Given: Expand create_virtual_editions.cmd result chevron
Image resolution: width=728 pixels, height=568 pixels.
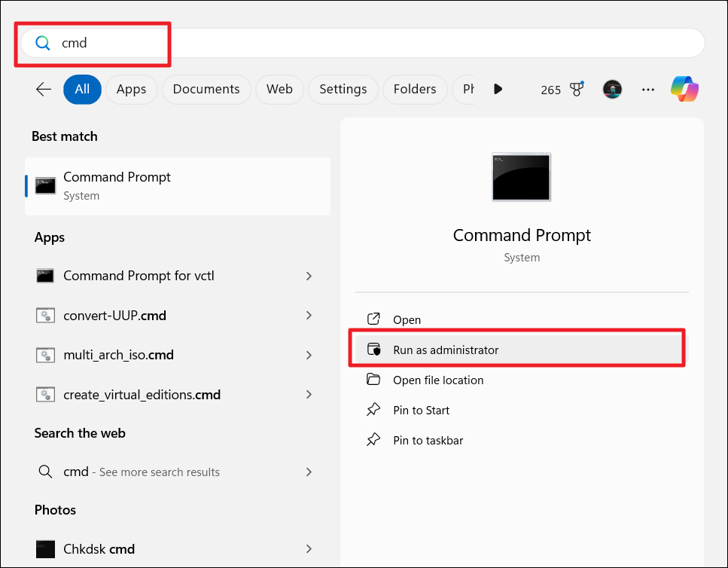Looking at the screenshot, I should click(309, 395).
